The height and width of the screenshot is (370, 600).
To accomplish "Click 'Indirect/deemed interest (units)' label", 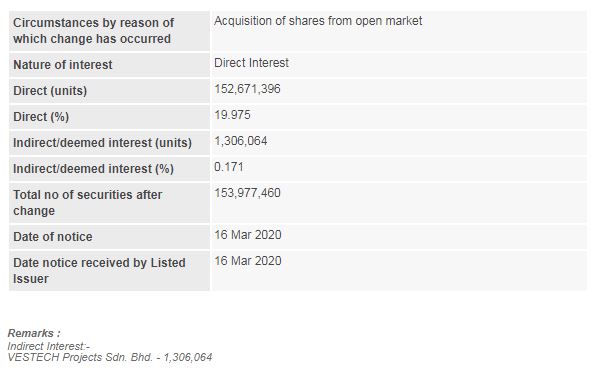I will [103, 143].
